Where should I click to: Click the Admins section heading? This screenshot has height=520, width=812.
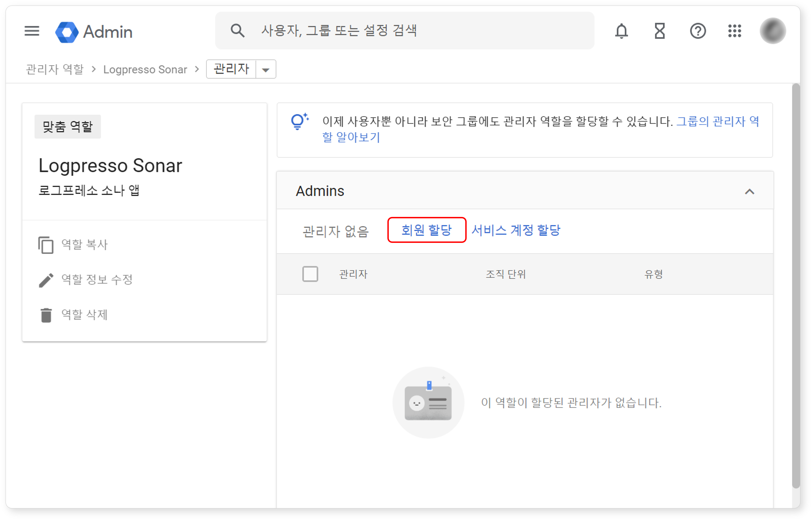(x=320, y=191)
